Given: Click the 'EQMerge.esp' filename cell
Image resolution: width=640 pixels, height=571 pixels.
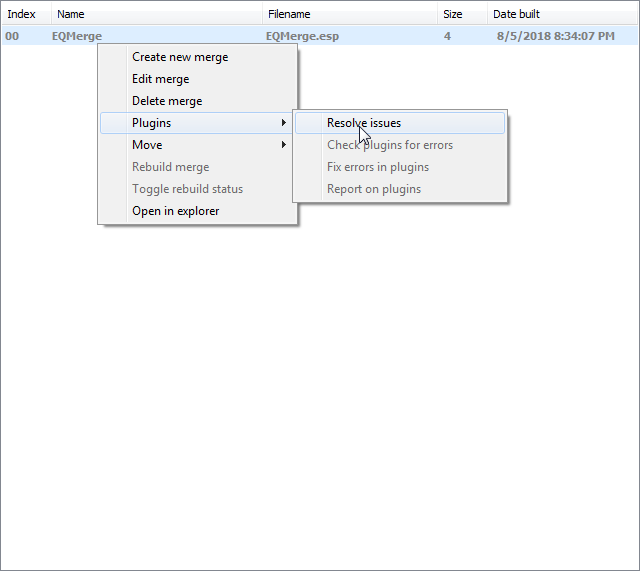Looking at the screenshot, I should tap(302, 36).
